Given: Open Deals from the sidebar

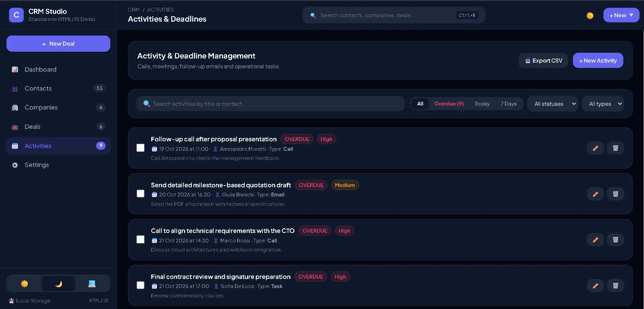Looking at the screenshot, I should [58, 127].
